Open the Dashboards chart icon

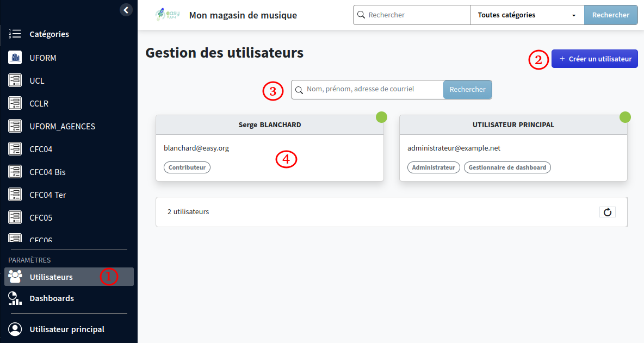[15, 298]
